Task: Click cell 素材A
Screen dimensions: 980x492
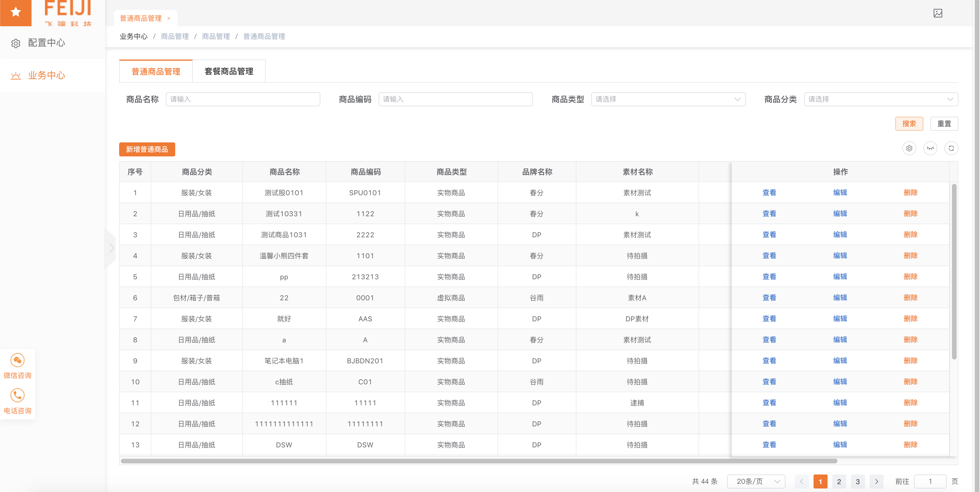Action: [x=637, y=298]
